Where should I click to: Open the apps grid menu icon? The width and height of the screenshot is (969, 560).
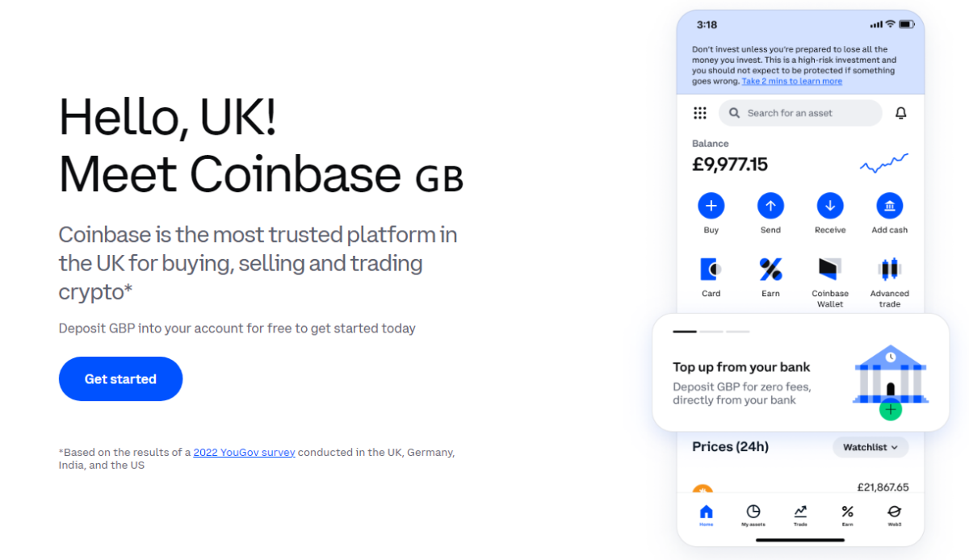point(700,113)
